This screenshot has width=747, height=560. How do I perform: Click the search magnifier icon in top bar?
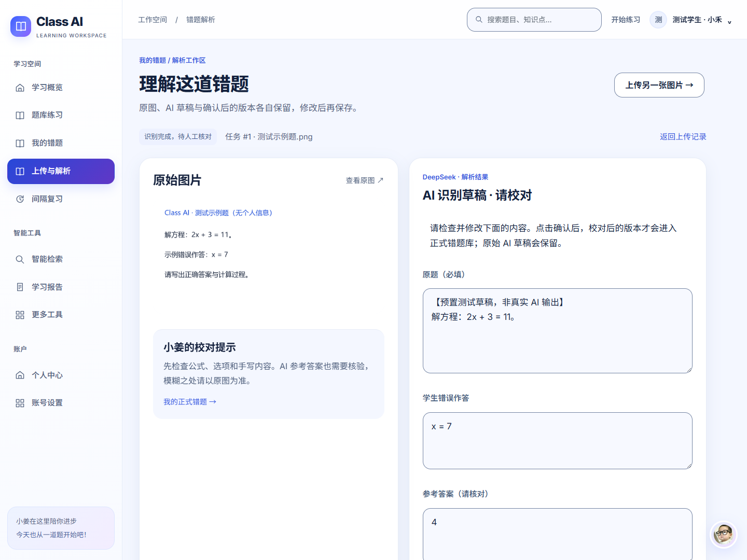click(479, 20)
